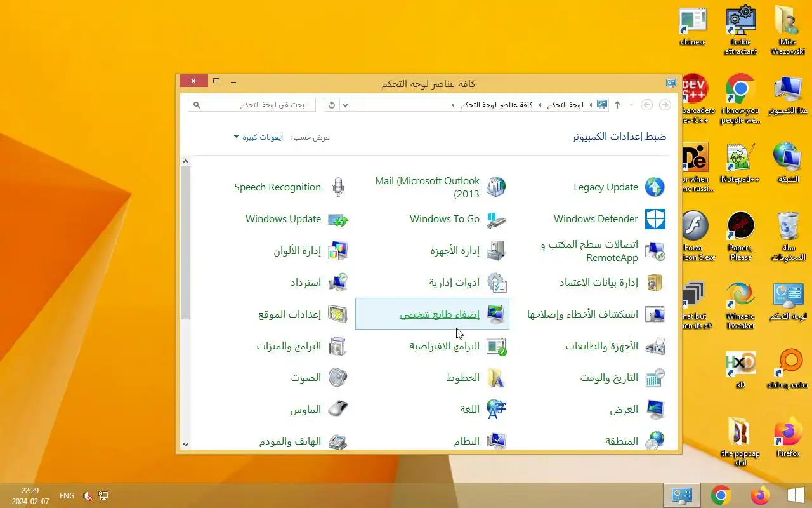The height and width of the screenshot is (508, 812).
Task: Open the Windows Update icon
Action: point(338,220)
